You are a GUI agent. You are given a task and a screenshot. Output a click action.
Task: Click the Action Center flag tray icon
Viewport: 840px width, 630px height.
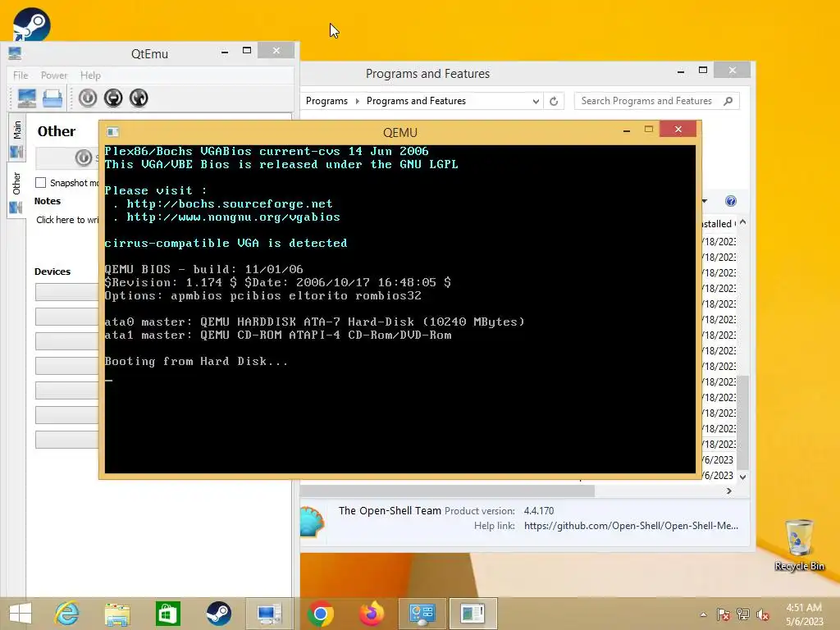724,614
